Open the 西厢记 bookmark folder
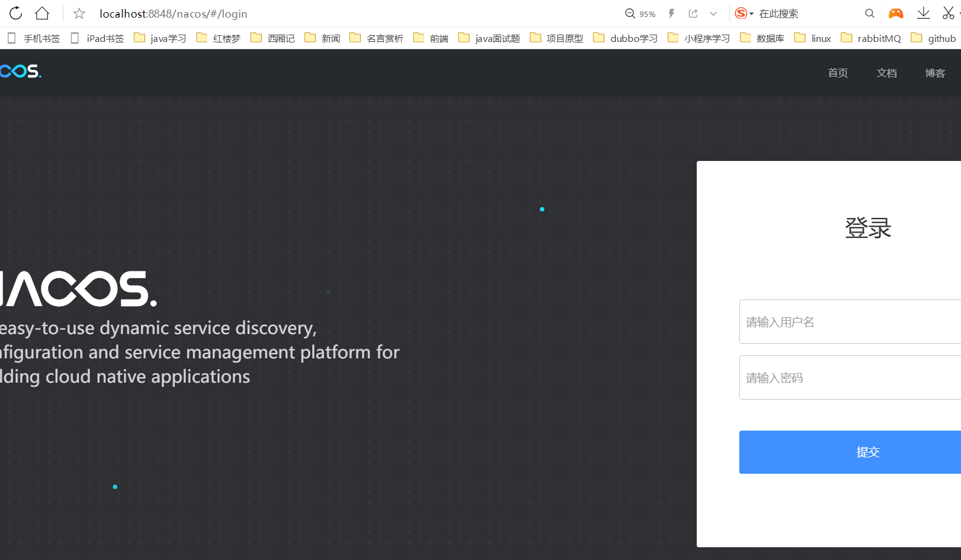Viewport: 961px width, 560px height. click(273, 38)
